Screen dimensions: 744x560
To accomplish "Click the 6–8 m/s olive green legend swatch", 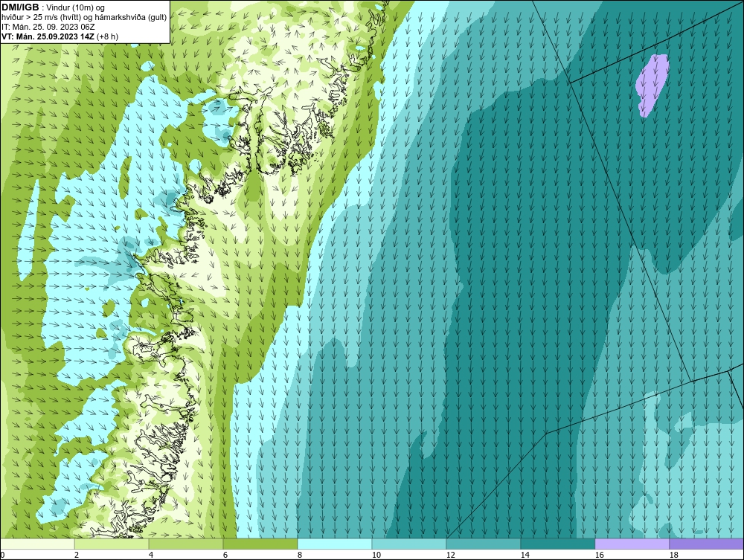I will click(260, 544).
